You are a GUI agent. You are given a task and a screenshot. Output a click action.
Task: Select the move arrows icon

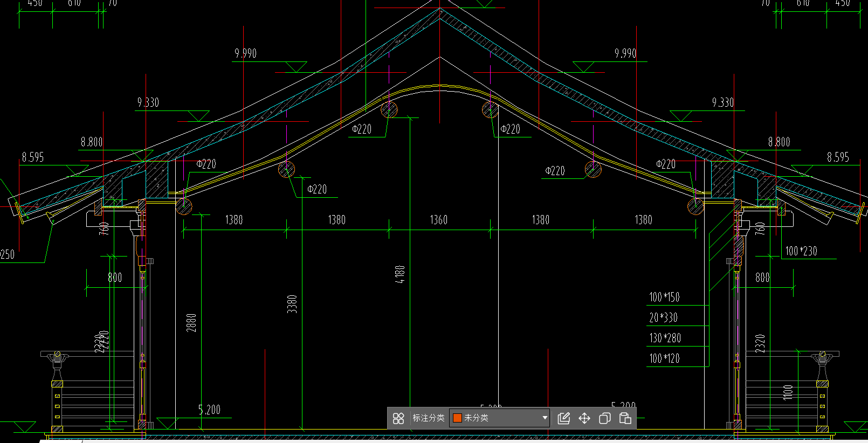584,418
